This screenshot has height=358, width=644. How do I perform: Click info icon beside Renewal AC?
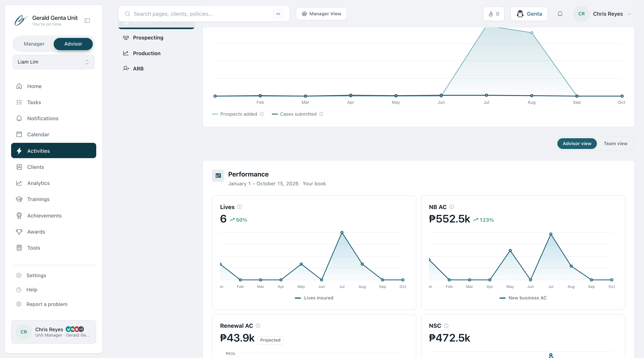point(258,326)
